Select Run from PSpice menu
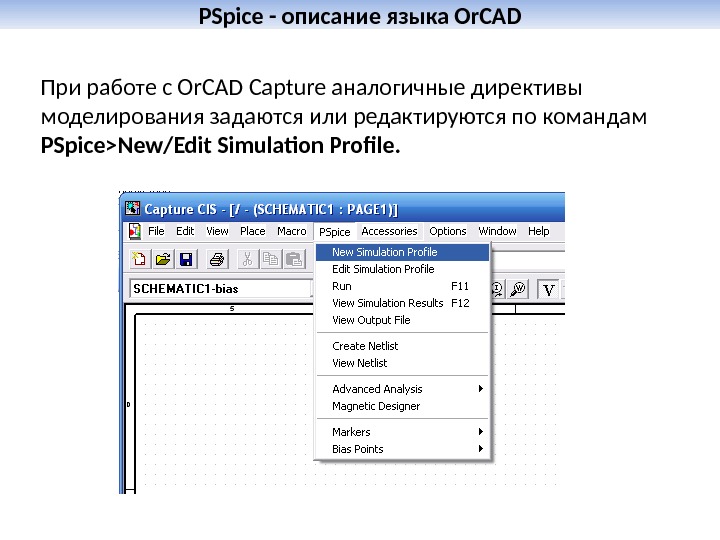 pyautogui.click(x=402, y=286)
